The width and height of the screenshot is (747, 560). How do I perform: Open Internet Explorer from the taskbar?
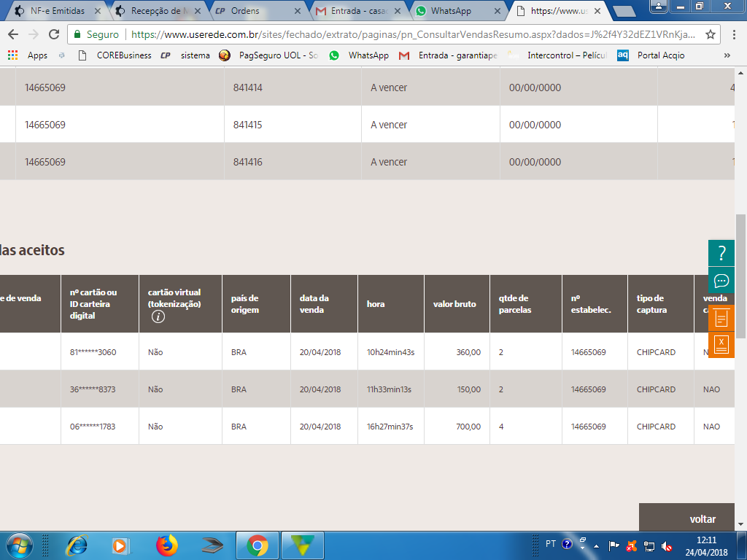pos(77,545)
